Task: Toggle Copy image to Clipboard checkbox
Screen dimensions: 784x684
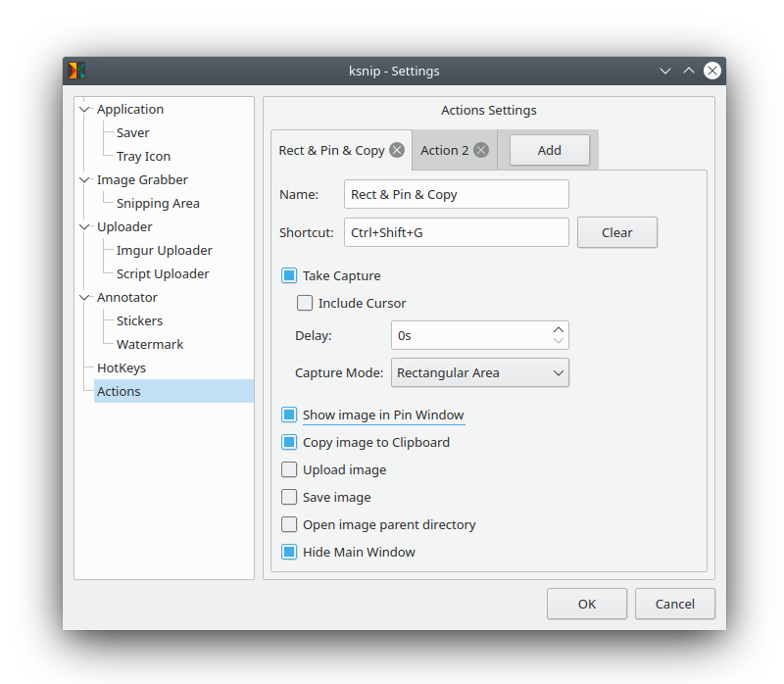Action: tap(289, 442)
